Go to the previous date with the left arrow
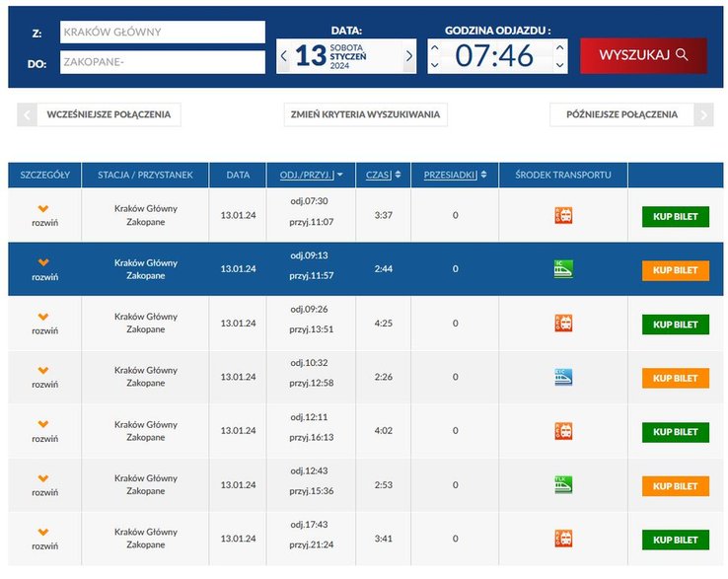The height and width of the screenshot is (579, 728). pos(285,56)
